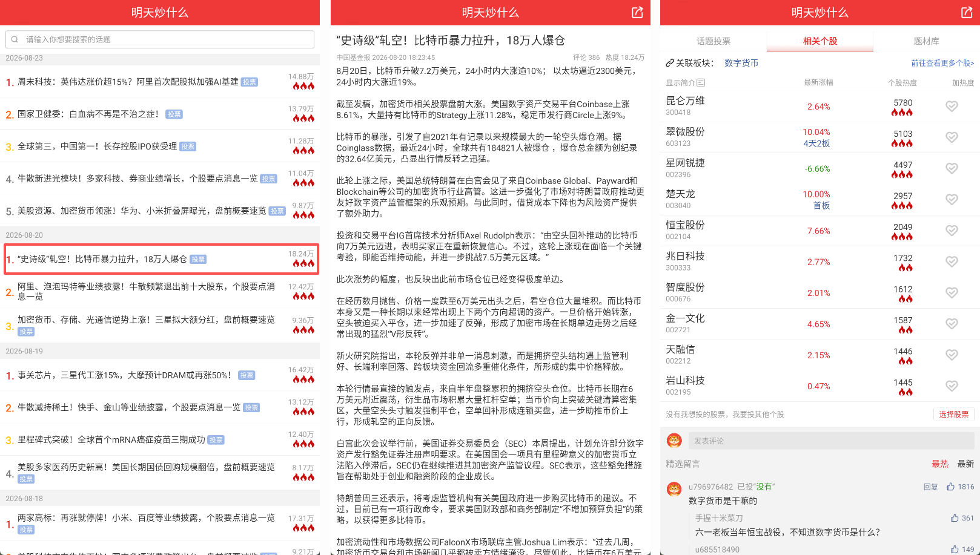Click the user avatar next to comment box
Viewport: 980px width, 555px height.
pyautogui.click(x=674, y=441)
